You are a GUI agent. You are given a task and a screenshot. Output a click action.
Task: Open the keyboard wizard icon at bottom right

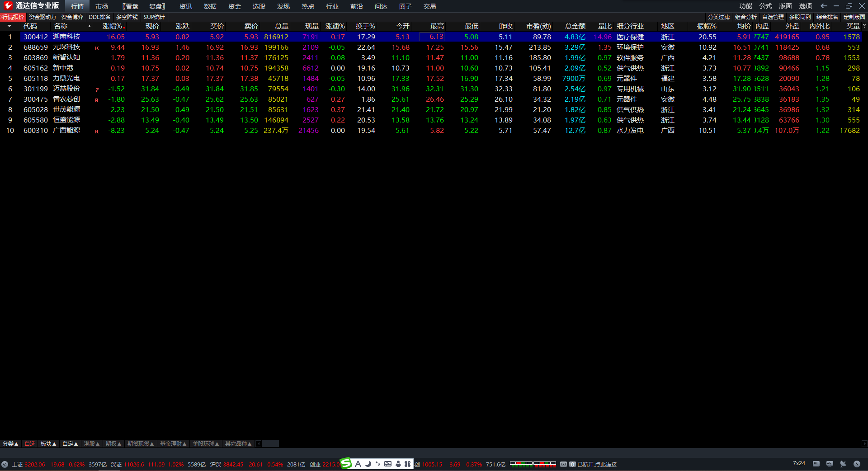pyautogui.click(x=816, y=464)
